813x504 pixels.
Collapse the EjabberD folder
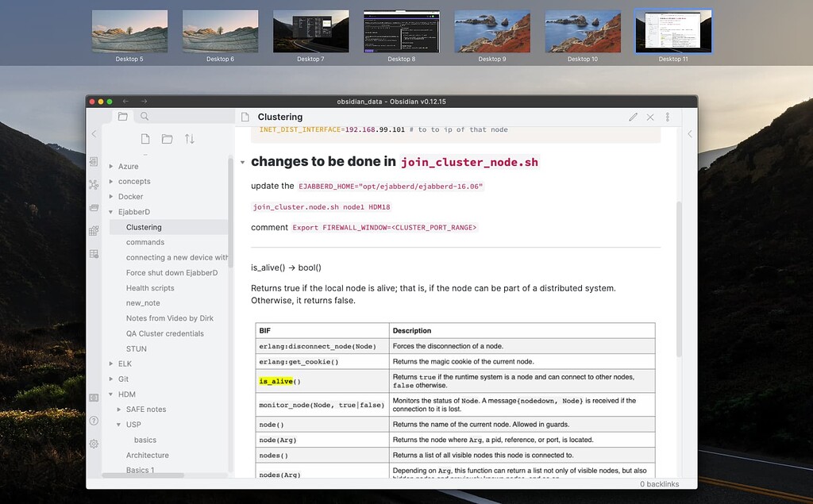[x=111, y=212]
